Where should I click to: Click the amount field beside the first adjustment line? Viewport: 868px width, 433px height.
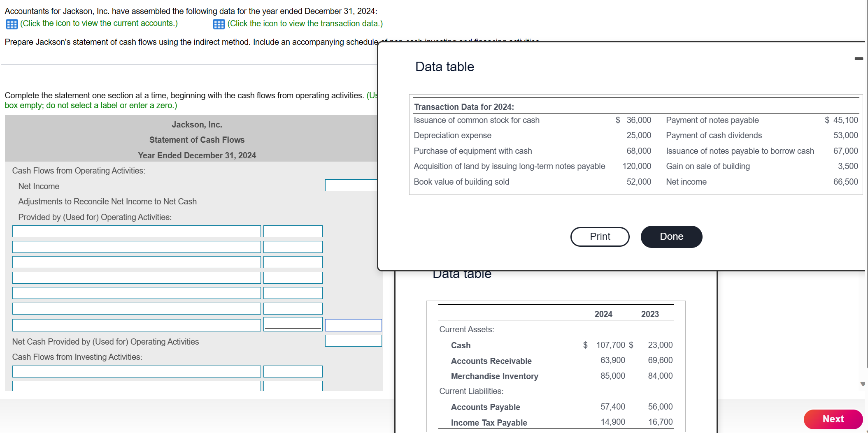[293, 231]
